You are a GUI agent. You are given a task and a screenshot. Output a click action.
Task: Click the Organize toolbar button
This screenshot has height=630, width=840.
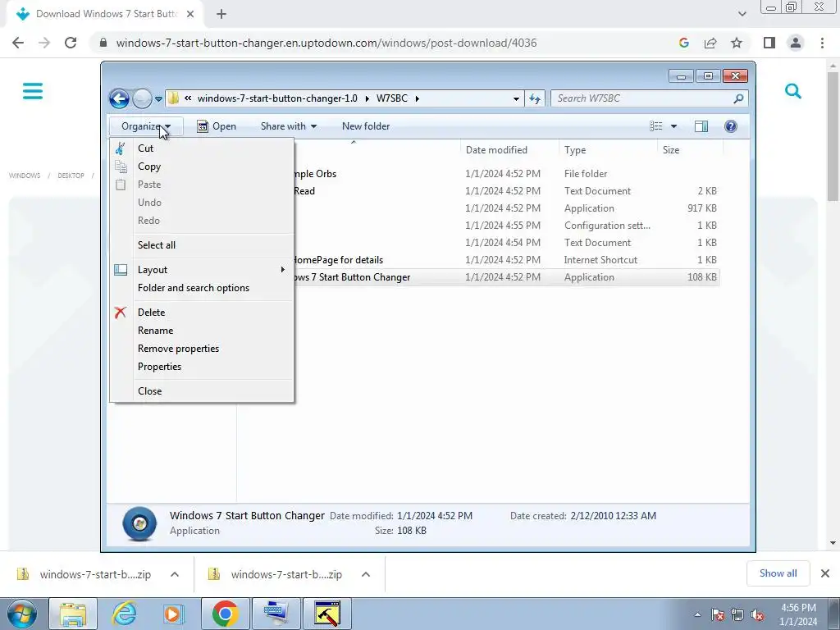(x=146, y=126)
